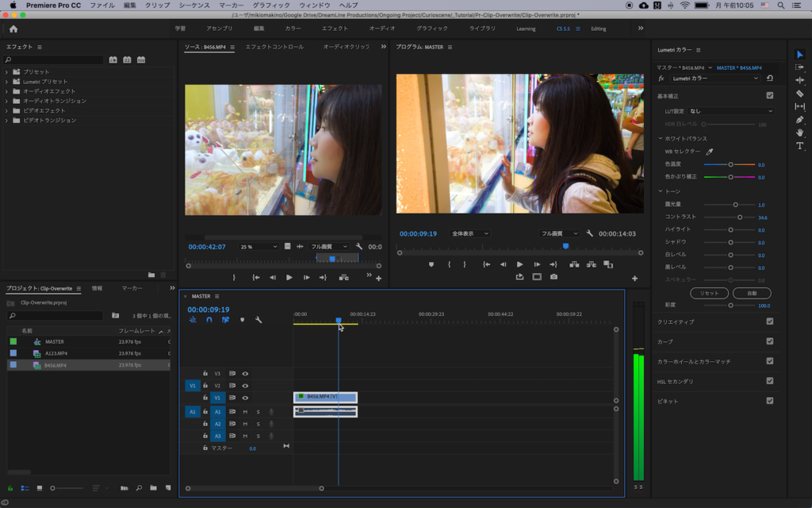This screenshot has width=812, height=508.
Task: Expand the ビデオエフェクト folder
Action: (x=7, y=110)
